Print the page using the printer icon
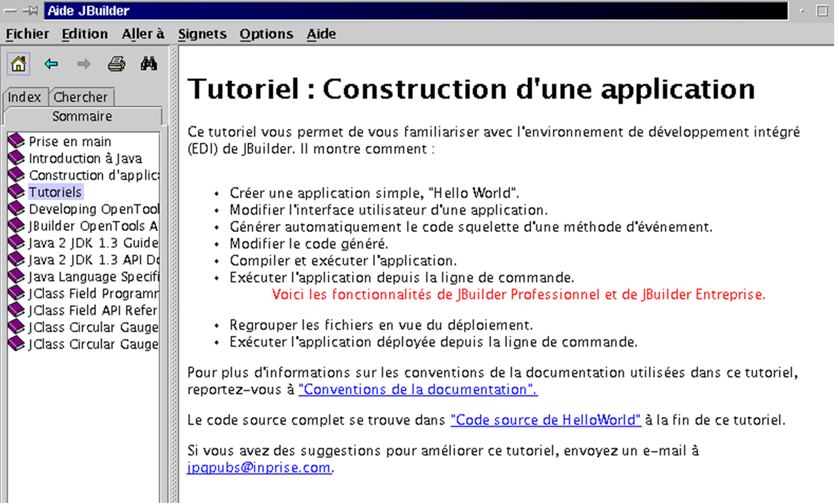Screen dimensions: 839x504 pos(116,64)
